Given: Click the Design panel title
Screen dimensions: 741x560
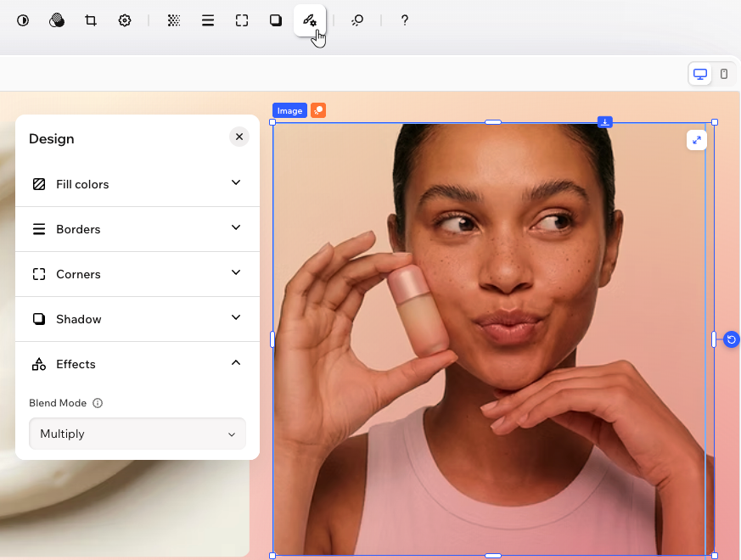Looking at the screenshot, I should point(52,139).
